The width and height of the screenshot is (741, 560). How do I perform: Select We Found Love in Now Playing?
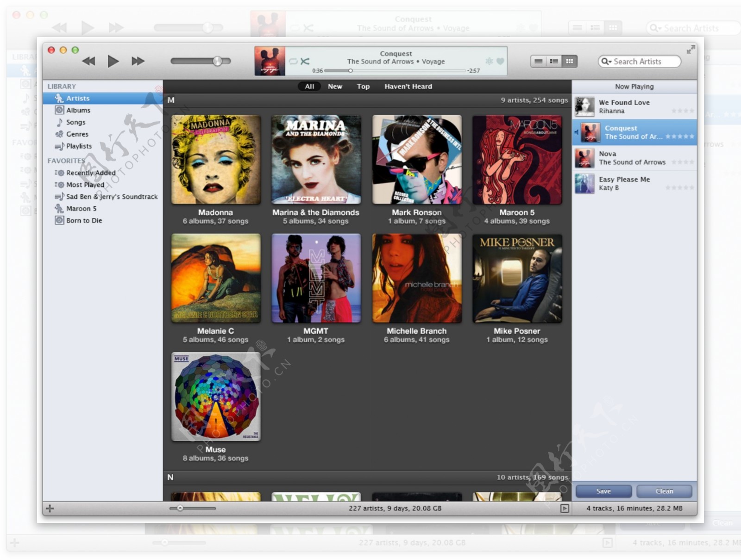pyautogui.click(x=634, y=106)
